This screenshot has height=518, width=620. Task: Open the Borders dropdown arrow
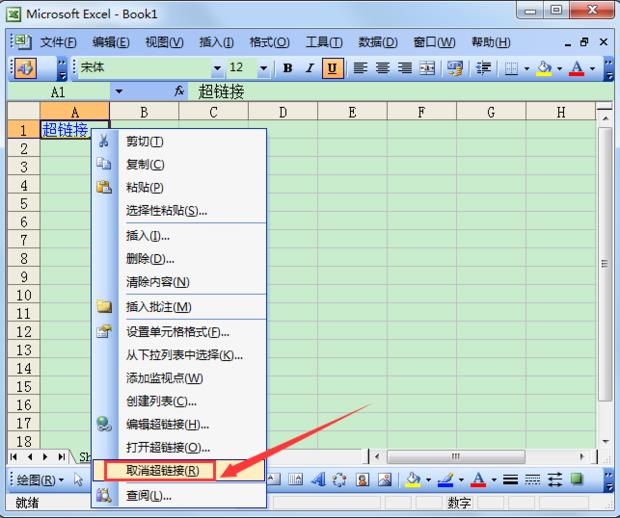pos(526,69)
